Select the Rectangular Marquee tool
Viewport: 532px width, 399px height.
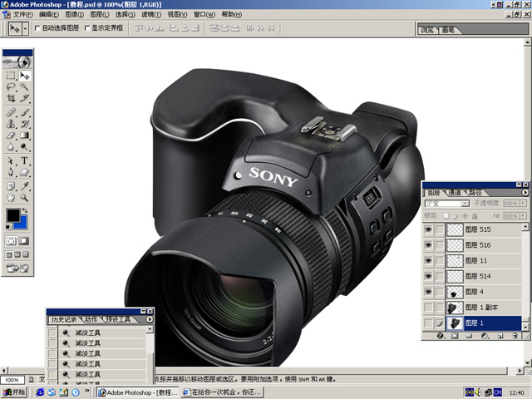pos(11,76)
